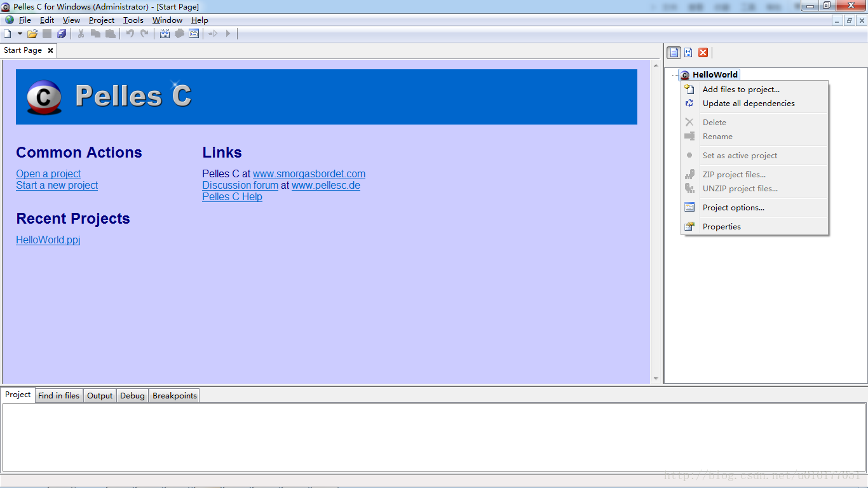Image resolution: width=868 pixels, height=488 pixels.
Task: Click the Cut scissors toolbar icon
Action: (81, 34)
